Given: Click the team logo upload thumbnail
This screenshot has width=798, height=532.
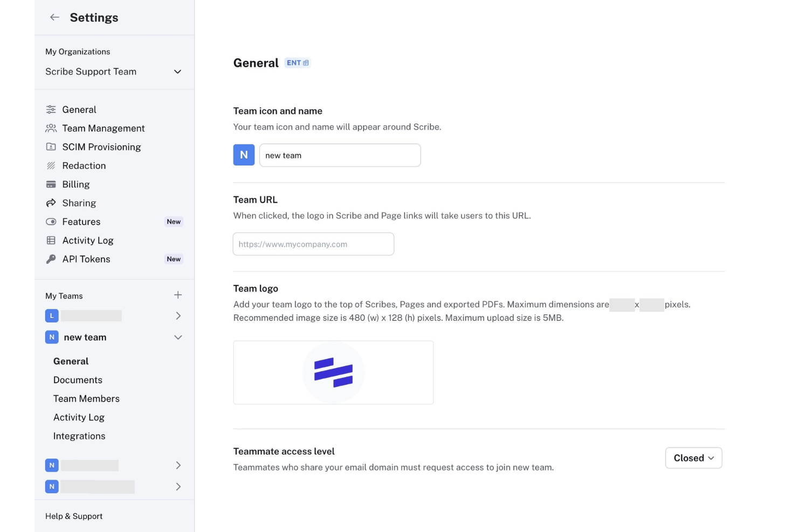Looking at the screenshot, I should pyautogui.click(x=333, y=372).
